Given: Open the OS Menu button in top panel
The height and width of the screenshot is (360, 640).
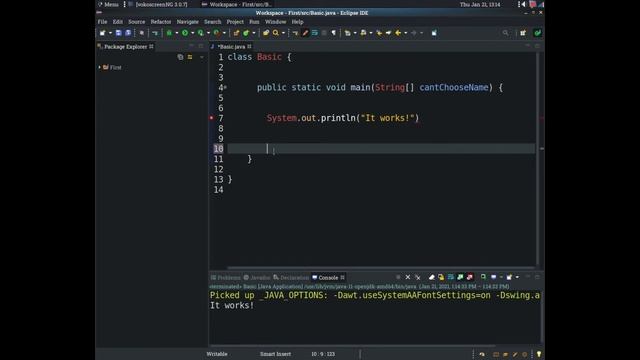Looking at the screenshot, I should coord(108,4).
